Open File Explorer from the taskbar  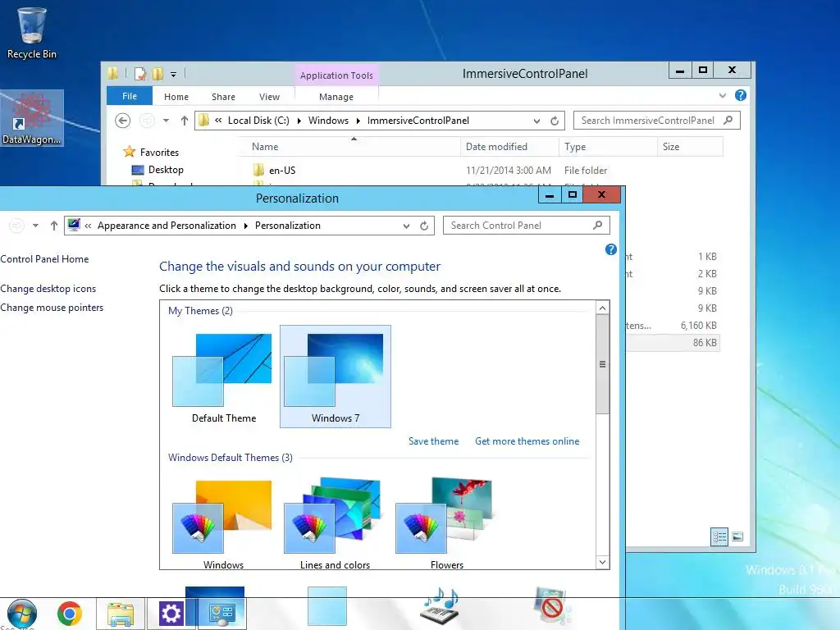tap(121, 614)
